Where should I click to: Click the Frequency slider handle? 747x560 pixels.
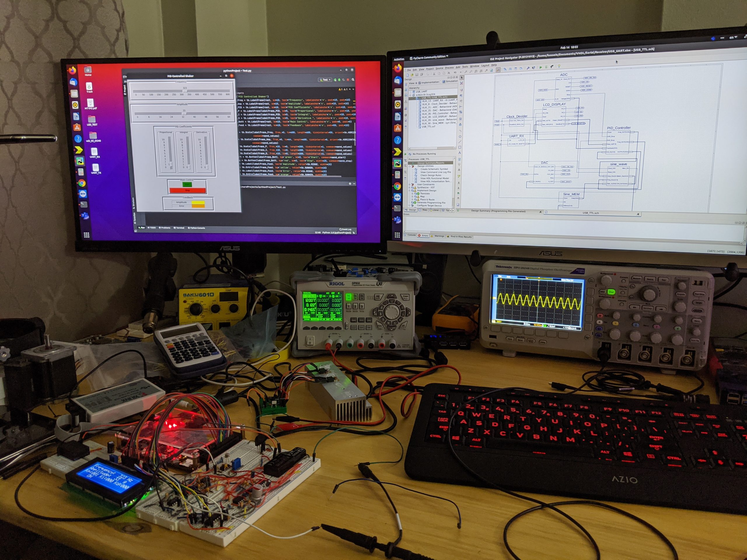coord(185,91)
